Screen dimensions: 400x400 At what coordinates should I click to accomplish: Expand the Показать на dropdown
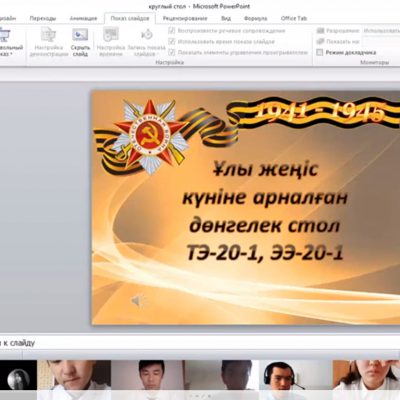click(381, 41)
